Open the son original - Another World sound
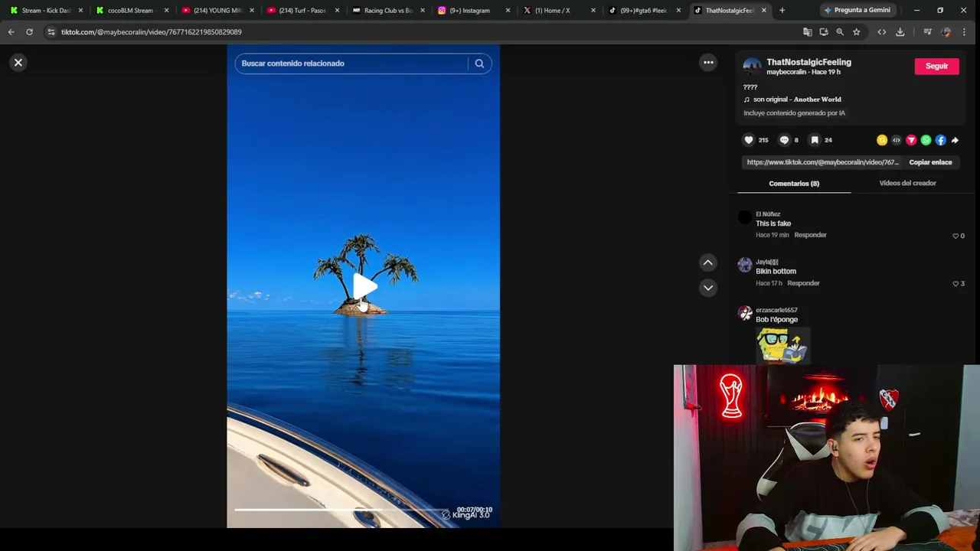Image resolution: width=980 pixels, height=551 pixels. click(x=797, y=99)
